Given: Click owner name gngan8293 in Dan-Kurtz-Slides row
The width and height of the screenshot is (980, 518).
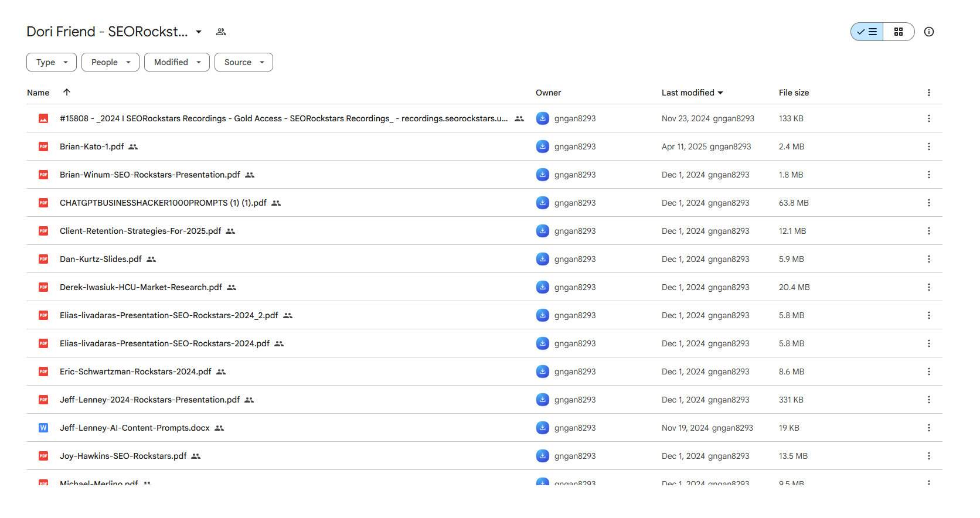Looking at the screenshot, I should [x=575, y=259].
